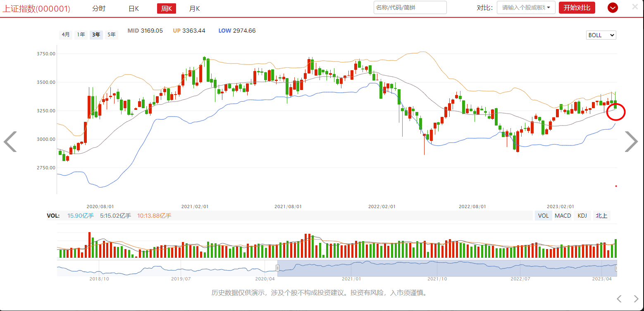This screenshot has width=644, height=311.
Task: Click the 5:15.02亿手 volume average
Action: point(115,216)
